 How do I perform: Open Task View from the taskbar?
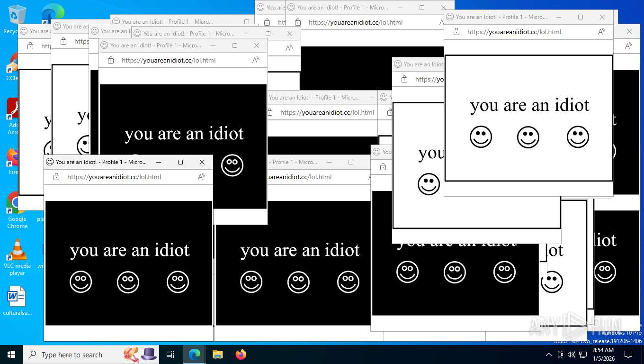point(170,355)
